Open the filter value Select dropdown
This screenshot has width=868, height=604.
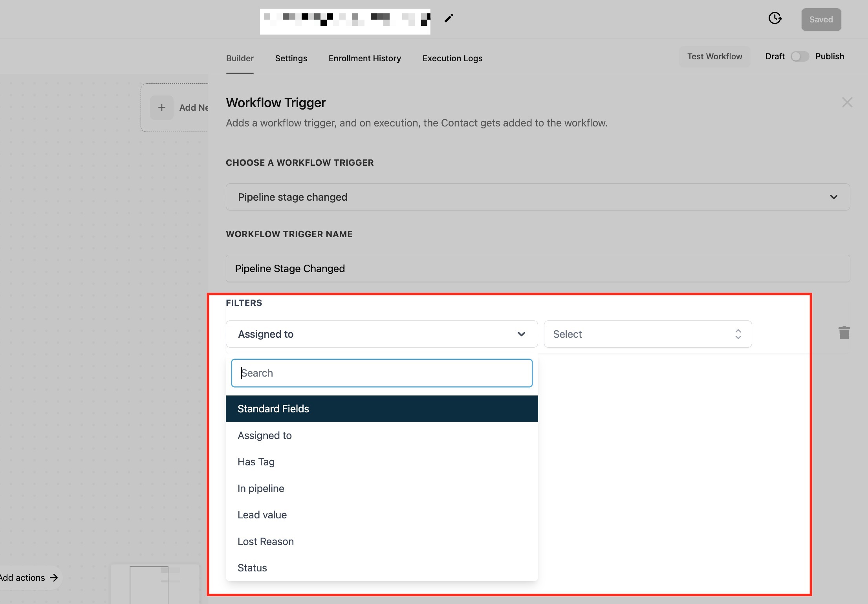[x=647, y=334]
